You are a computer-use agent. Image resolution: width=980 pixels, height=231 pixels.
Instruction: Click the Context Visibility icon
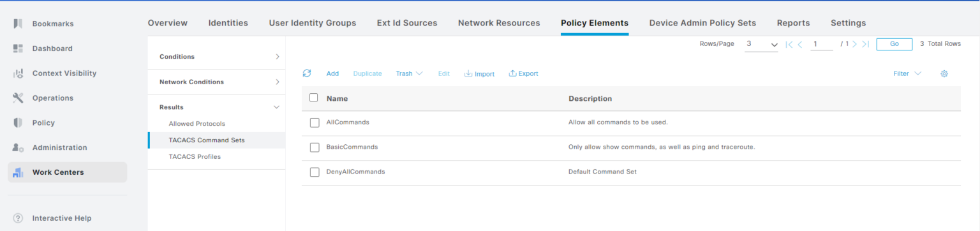(19, 73)
